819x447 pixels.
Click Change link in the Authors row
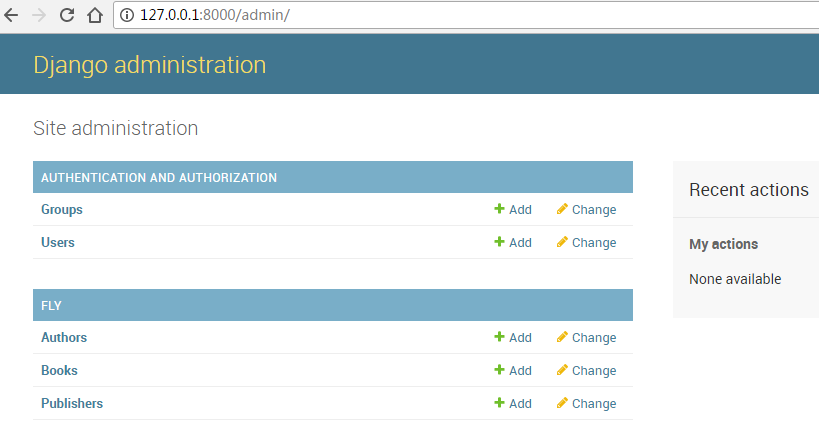[x=594, y=337]
